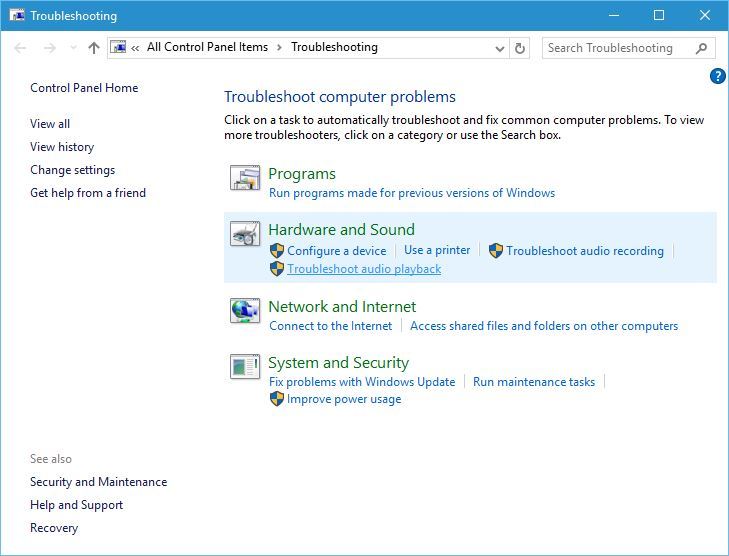Click the magnifier icon in the search box
Screen dimensions: 729x556
coord(701,48)
